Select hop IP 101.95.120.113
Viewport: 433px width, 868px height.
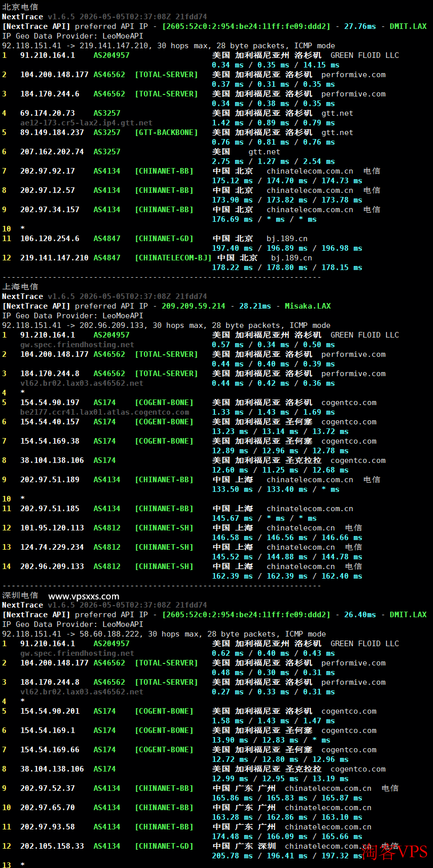52,528
